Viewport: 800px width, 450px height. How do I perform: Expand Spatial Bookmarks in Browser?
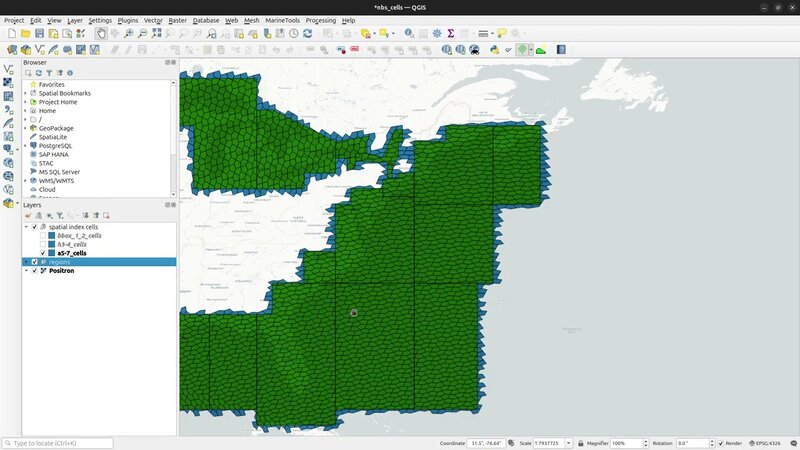[x=26, y=93]
